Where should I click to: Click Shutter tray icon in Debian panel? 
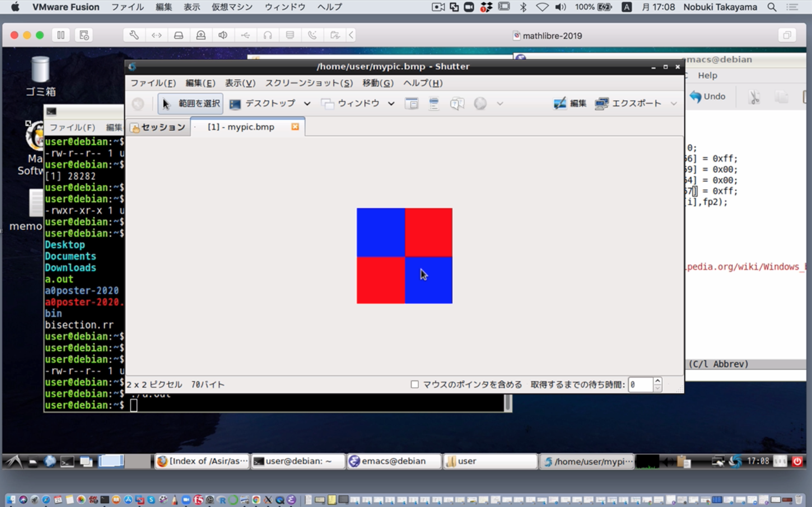(x=736, y=461)
